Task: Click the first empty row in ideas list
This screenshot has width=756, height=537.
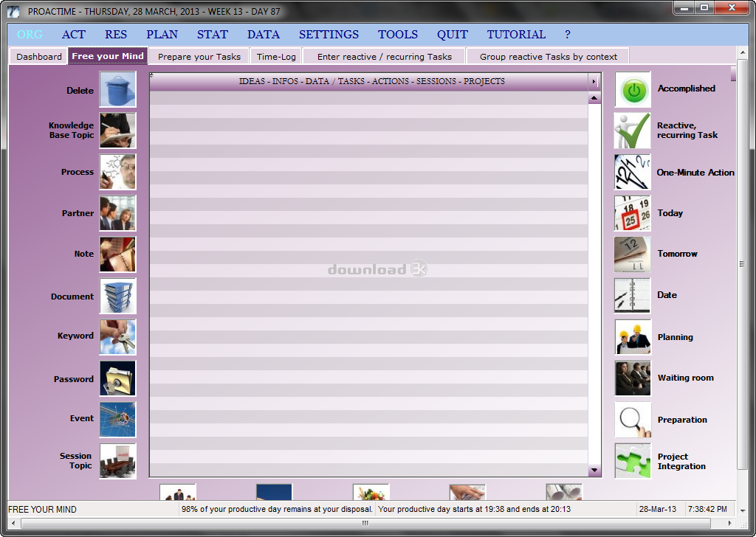Action: point(368,98)
